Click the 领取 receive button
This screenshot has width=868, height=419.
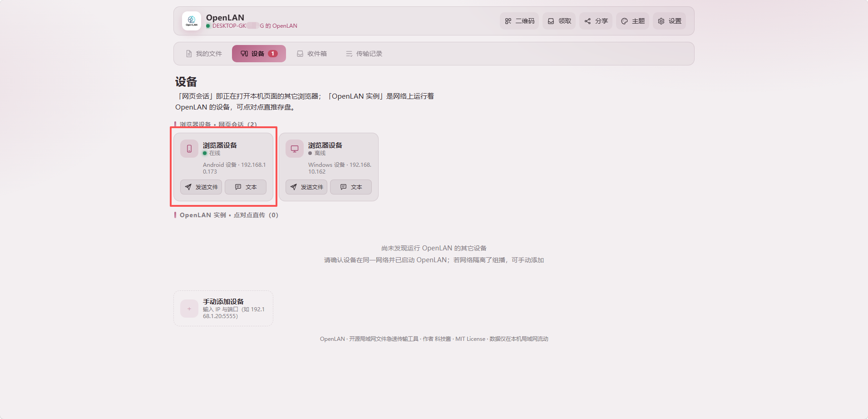pos(559,21)
